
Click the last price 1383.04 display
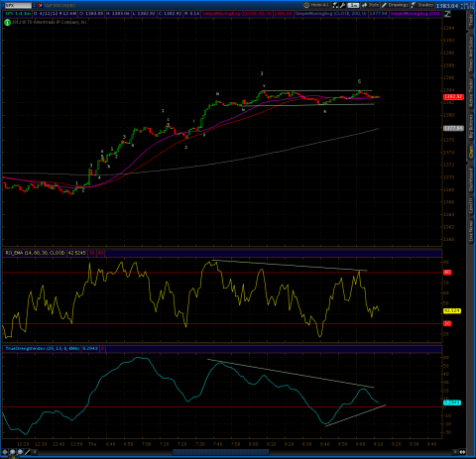pos(447,6)
